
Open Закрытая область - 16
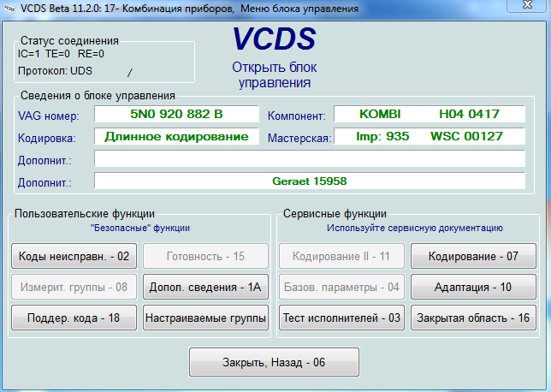tap(473, 318)
